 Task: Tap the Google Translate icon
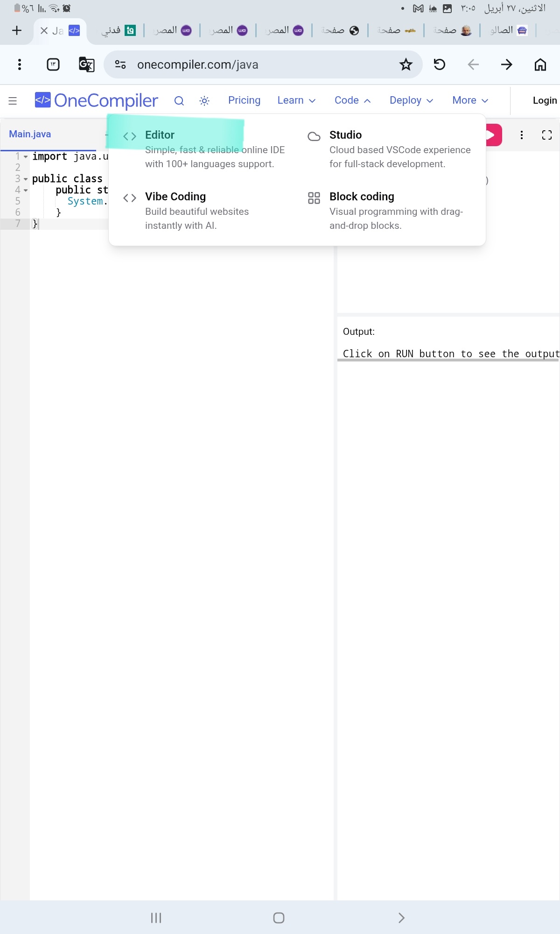87,64
